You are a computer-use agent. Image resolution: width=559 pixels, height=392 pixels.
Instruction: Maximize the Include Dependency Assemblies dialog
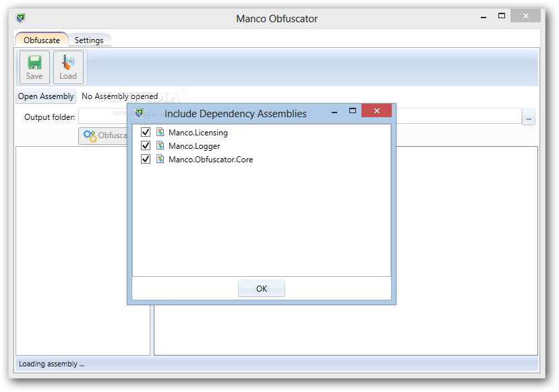[353, 110]
